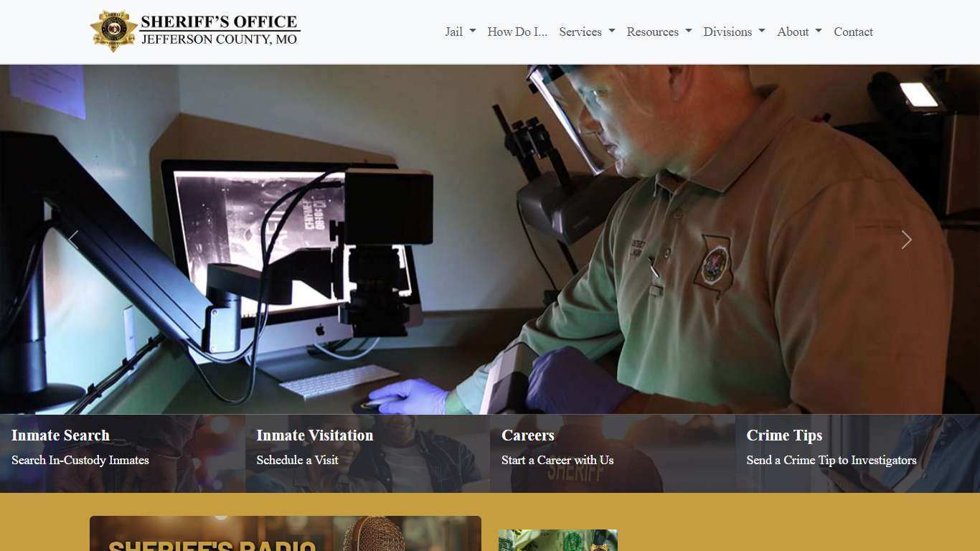Click the Sheriff's Radio banner
The image size is (980, 551).
[286, 533]
